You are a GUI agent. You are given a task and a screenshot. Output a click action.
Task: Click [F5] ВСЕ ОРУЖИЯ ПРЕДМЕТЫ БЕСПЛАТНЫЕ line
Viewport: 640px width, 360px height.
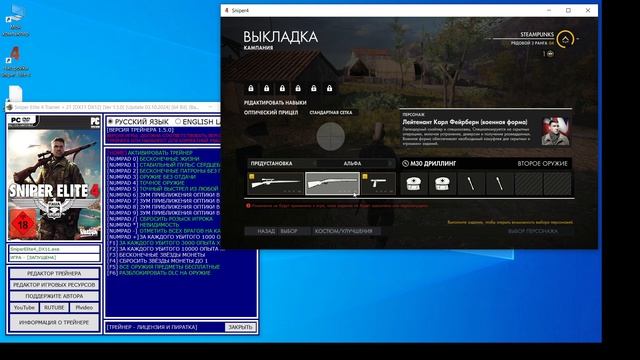(164, 267)
